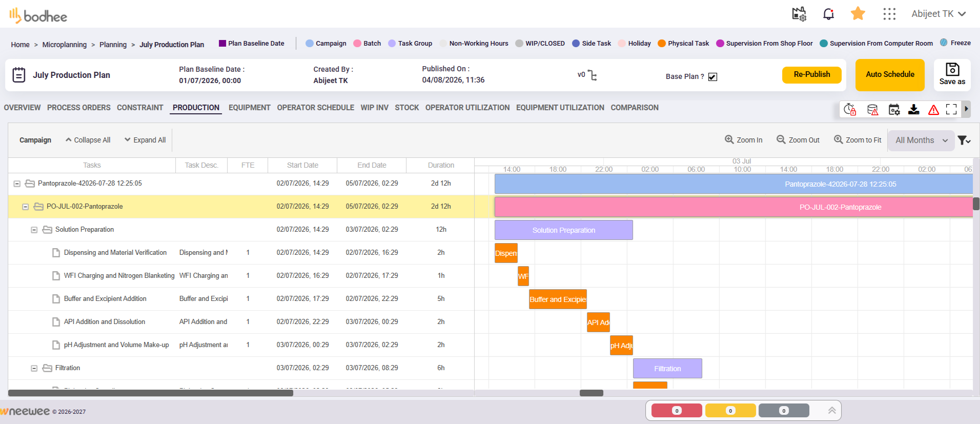Open the factory settings icon in header
Screen dimensions: 980x424
(799, 14)
